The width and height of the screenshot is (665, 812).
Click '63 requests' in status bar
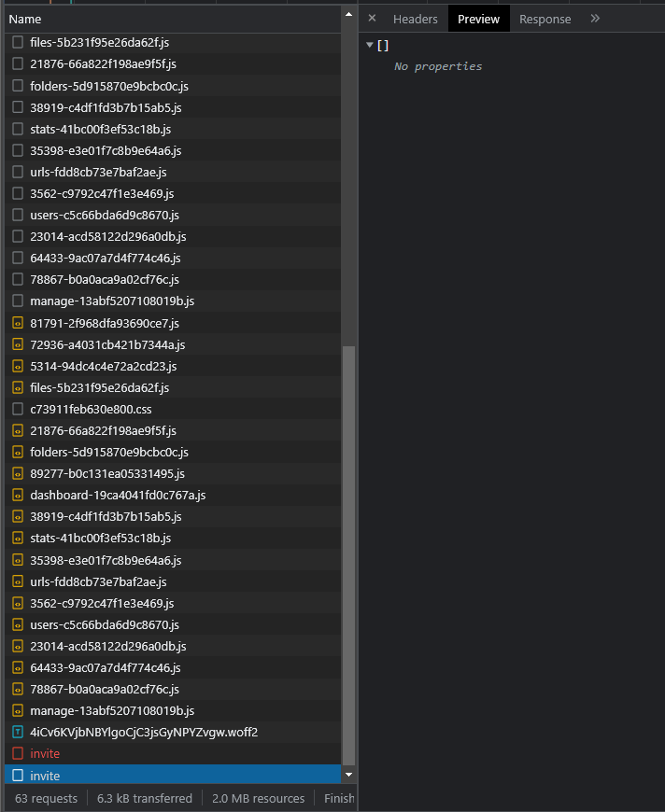(46, 799)
